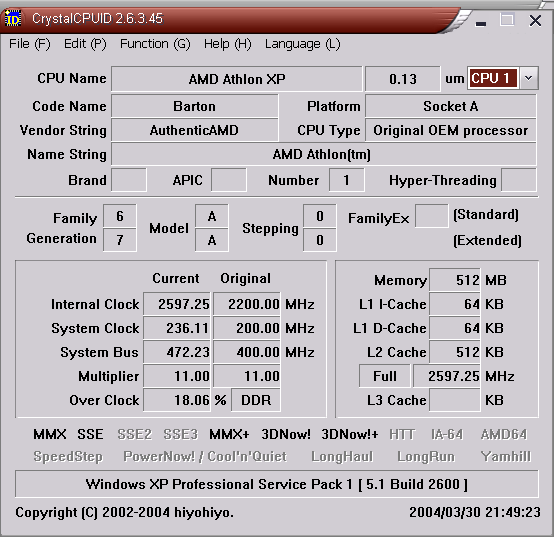
Task: Click the grayed SSE3 feature label
Action: [x=181, y=434]
